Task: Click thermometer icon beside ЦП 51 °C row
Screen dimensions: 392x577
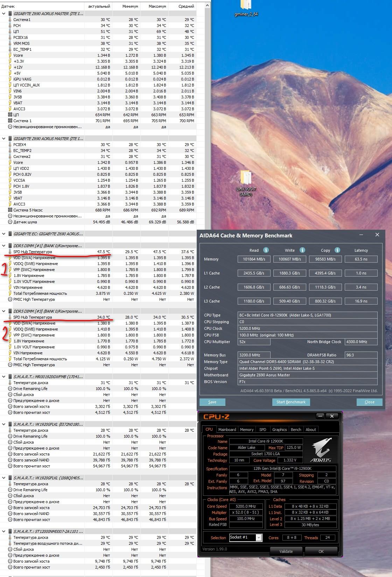Action: (10, 32)
